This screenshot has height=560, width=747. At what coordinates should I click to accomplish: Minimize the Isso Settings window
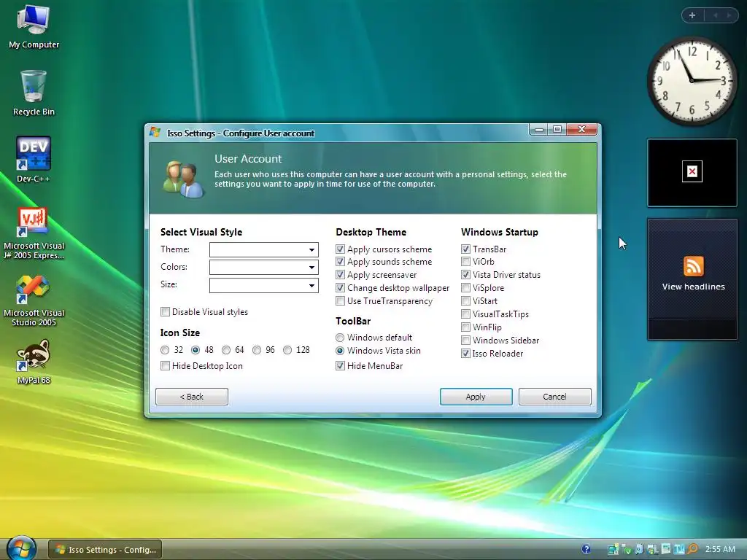pyautogui.click(x=539, y=130)
